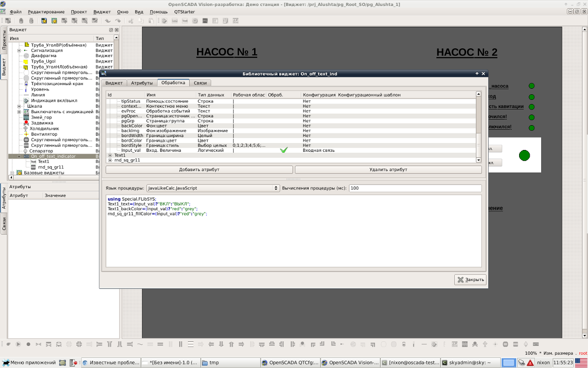Toggle the green checkmark on Input_val row
The width and height of the screenshot is (588, 368).
(284, 150)
